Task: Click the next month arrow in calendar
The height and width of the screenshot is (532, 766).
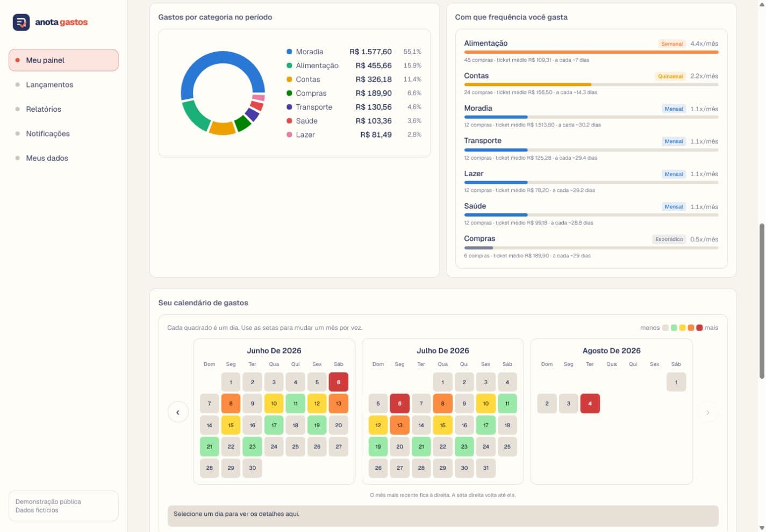Action: 708,412
